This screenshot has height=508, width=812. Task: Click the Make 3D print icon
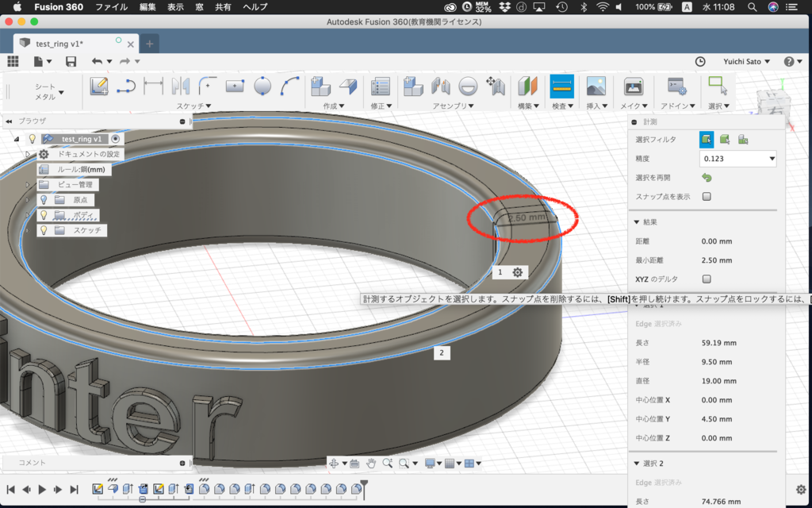[x=634, y=86]
